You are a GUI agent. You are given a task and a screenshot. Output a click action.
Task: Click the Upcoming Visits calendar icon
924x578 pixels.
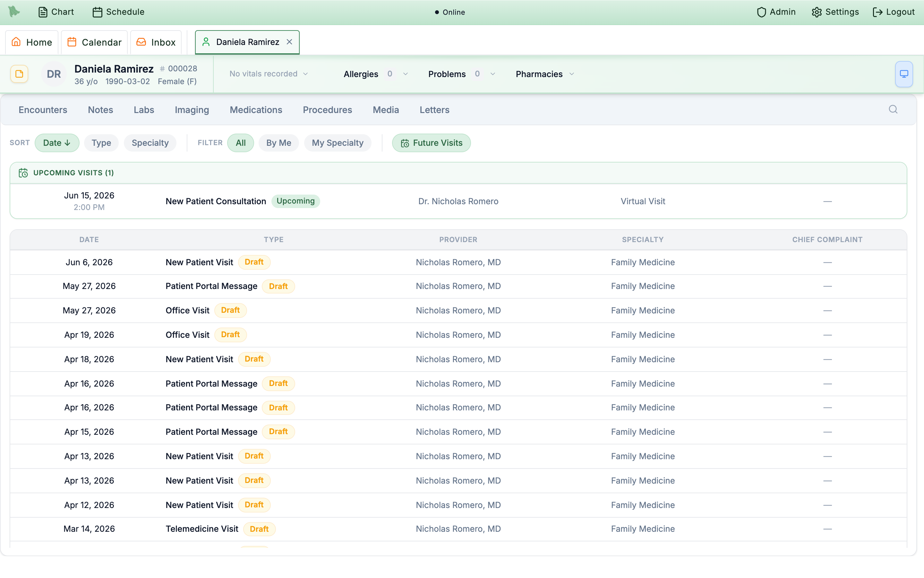coord(23,173)
